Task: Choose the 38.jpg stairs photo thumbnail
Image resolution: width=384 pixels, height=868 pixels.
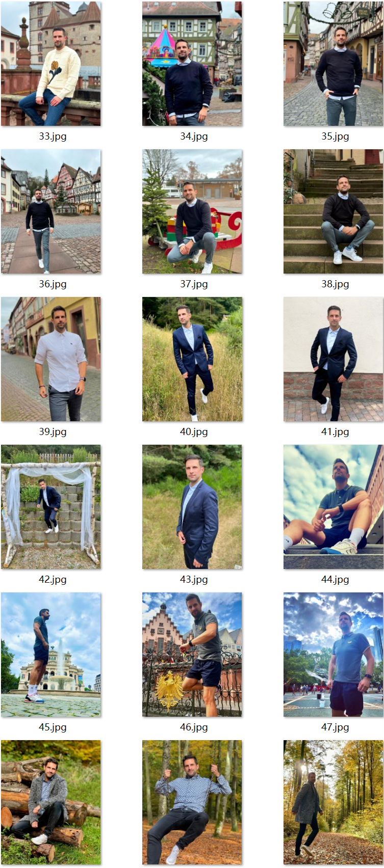Action: pos(334,211)
